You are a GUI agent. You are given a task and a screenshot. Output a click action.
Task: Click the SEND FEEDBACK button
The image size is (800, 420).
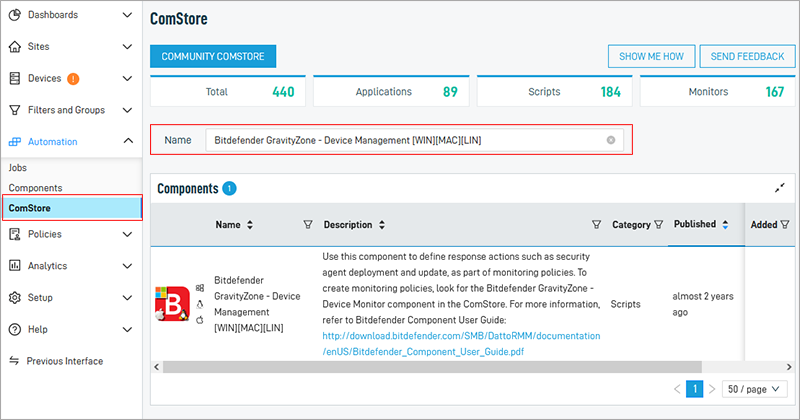(747, 56)
